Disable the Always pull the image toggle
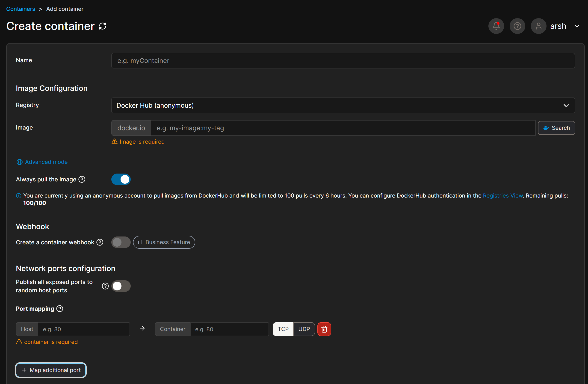This screenshot has height=384, width=588. tap(121, 179)
